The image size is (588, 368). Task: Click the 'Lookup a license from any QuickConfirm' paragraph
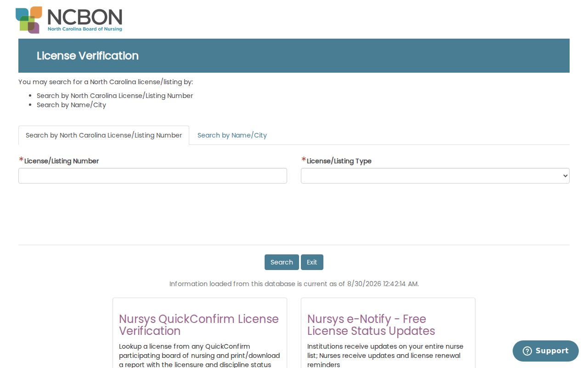pyautogui.click(x=199, y=356)
